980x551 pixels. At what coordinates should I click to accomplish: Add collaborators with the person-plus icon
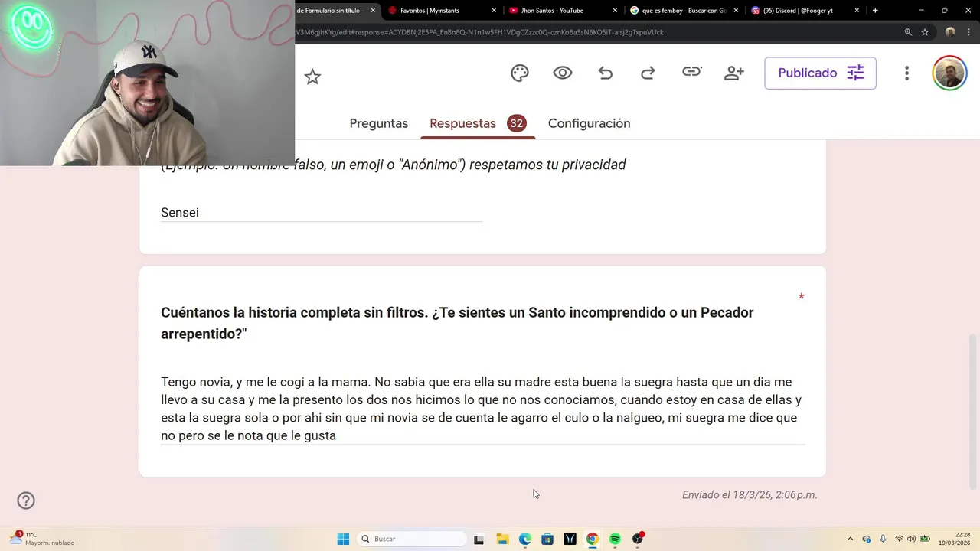tap(734, 73)
